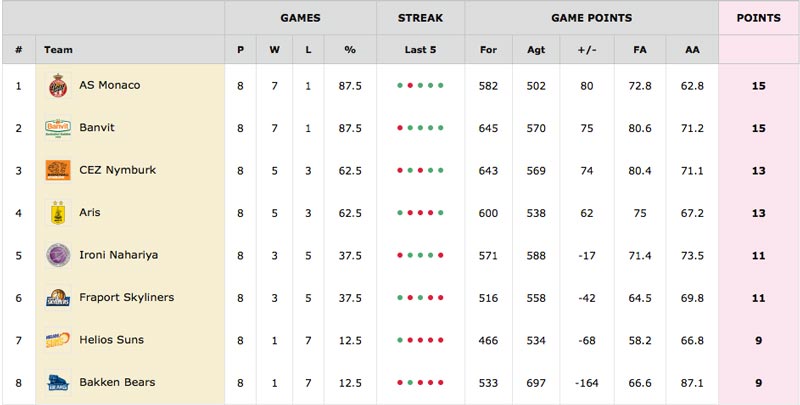The width and height of the screenshot is (800, 405).
Task: Click the Ironi Nahariya purple logo
Action: (x=58, y=255)
